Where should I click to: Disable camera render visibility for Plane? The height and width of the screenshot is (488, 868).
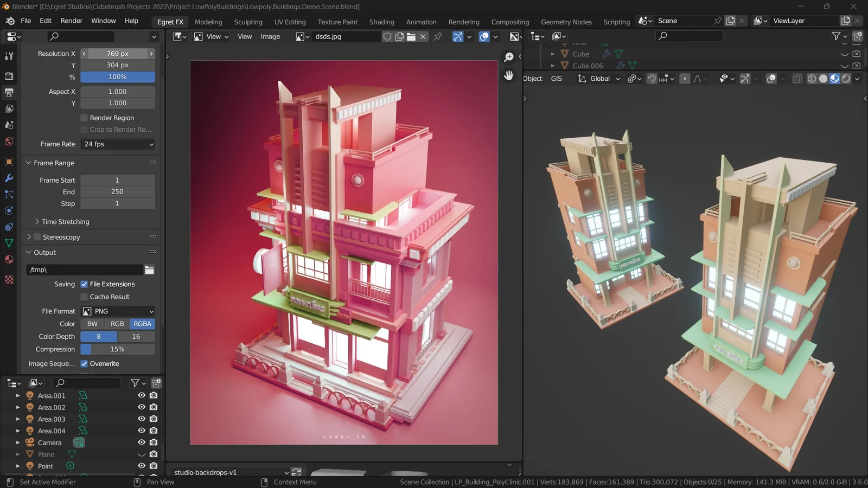click(x=154, y=454)
